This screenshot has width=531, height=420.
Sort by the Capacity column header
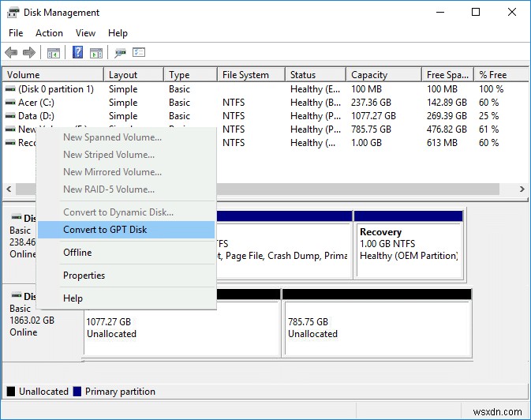(384, 75)
